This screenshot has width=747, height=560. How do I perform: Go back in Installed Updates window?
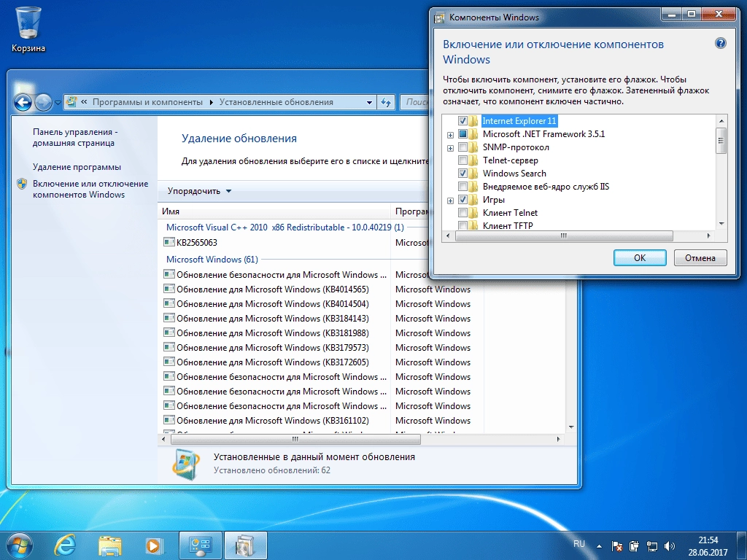click(23, 102)
